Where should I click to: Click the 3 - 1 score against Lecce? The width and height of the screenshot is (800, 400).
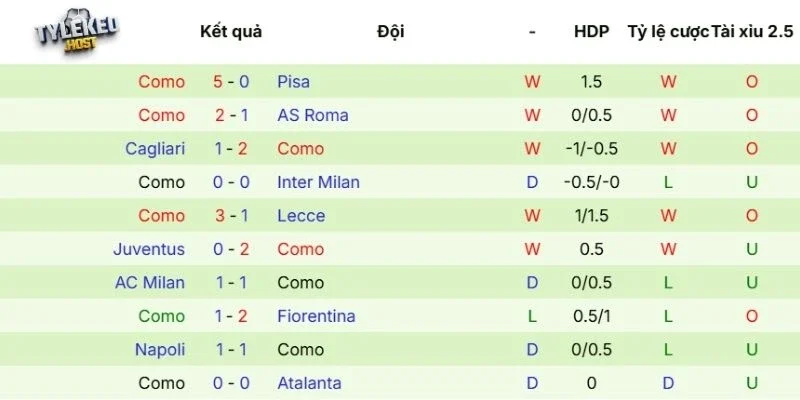(231, 216)
